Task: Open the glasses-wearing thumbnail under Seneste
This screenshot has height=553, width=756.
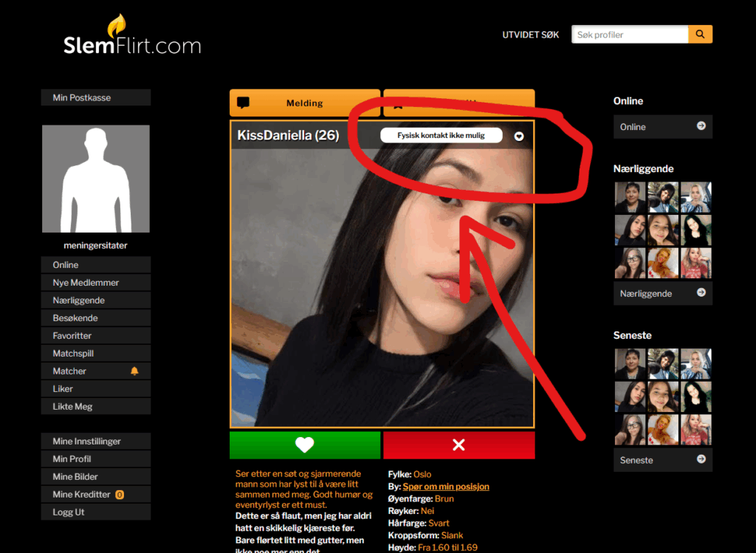Action: 630,430
